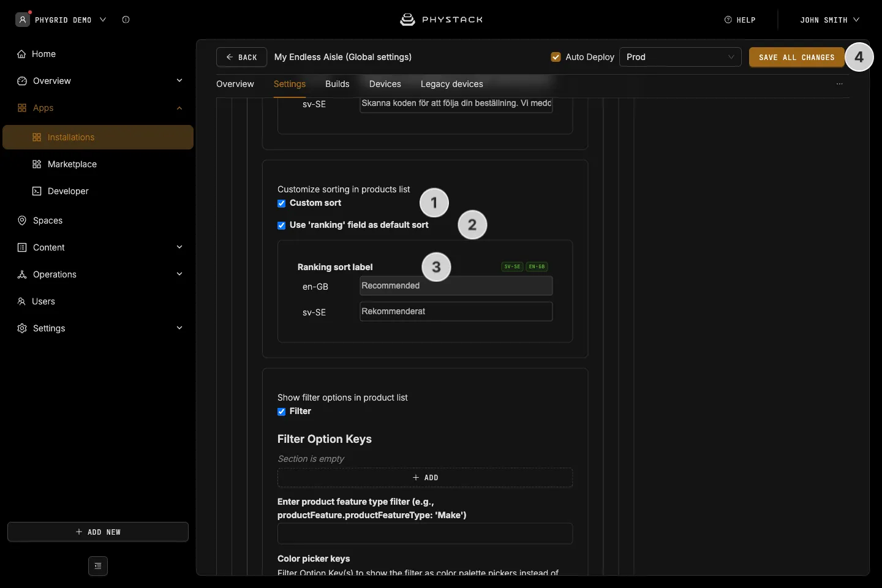
Task: Click the en-GB Ranking sort label field
Action: coord(456,286)
